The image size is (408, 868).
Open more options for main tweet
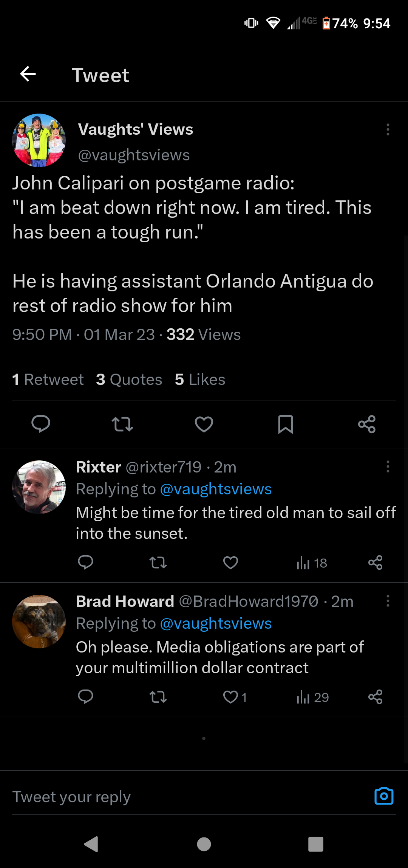coord(388,129)
